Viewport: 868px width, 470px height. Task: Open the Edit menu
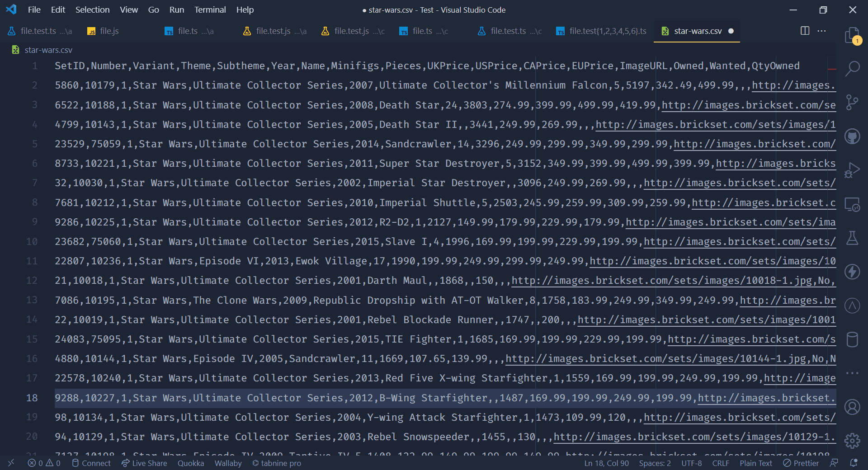tap(58, 9)
